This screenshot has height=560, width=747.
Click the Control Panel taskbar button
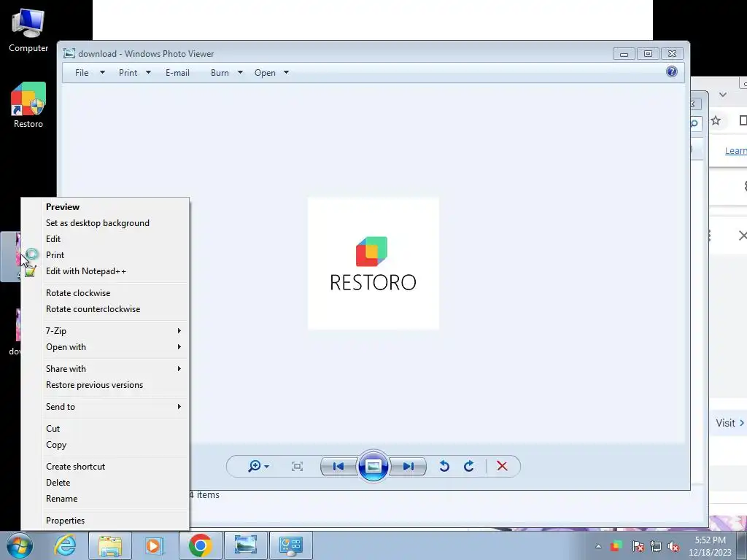[x=290, y=545]
